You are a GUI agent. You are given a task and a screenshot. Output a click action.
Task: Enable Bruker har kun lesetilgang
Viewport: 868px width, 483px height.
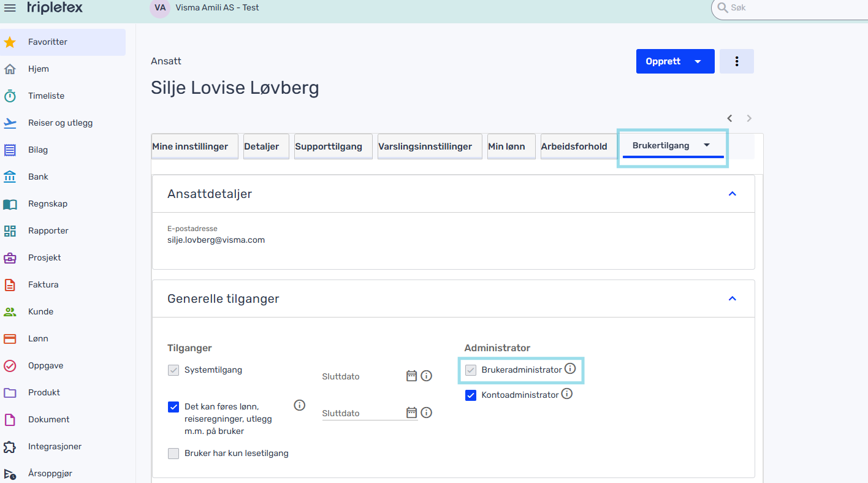coord(173,453)
